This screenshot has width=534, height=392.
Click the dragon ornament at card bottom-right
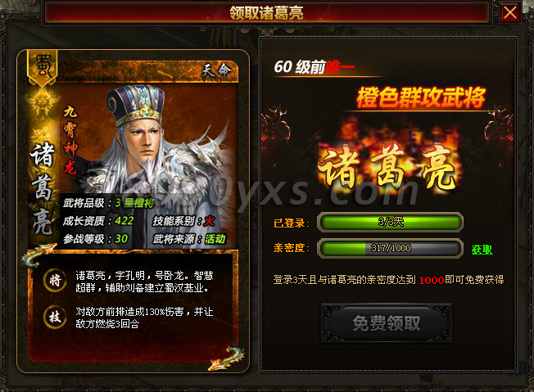(x=227, y=358)
